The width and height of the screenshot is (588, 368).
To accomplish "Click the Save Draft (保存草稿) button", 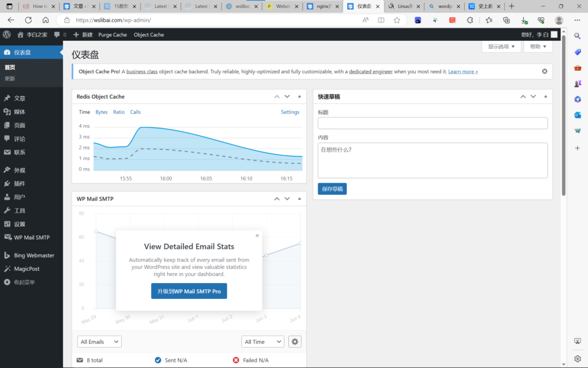I will coord(332,189).
